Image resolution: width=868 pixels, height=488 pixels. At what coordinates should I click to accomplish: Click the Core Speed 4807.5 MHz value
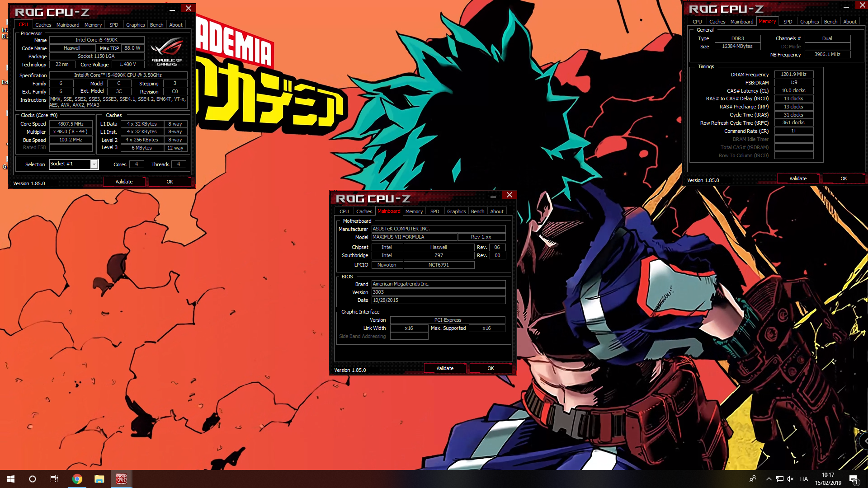tap(71, 124)
